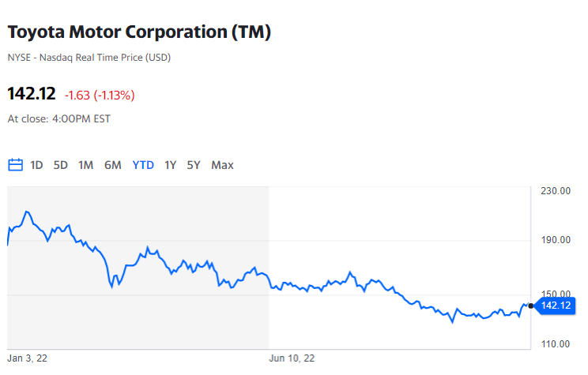
Task: Click the 110.00 axis label
Action: click(555, 344)
